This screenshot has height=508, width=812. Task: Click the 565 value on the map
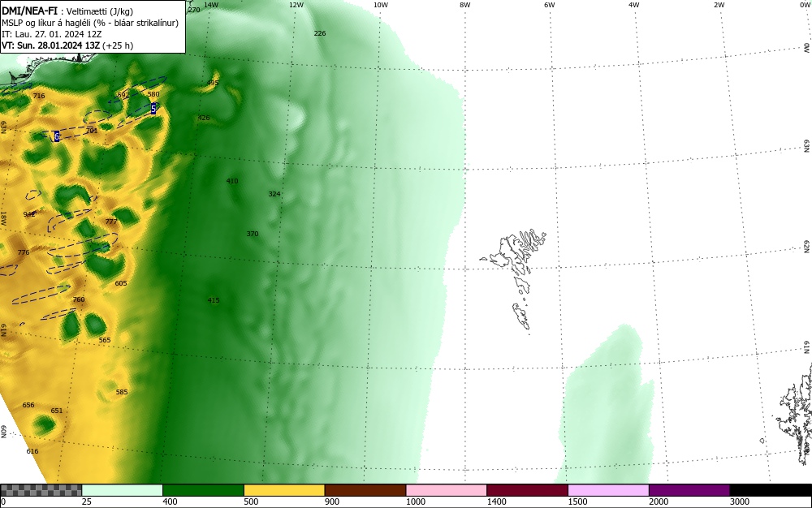coord(105,340)
